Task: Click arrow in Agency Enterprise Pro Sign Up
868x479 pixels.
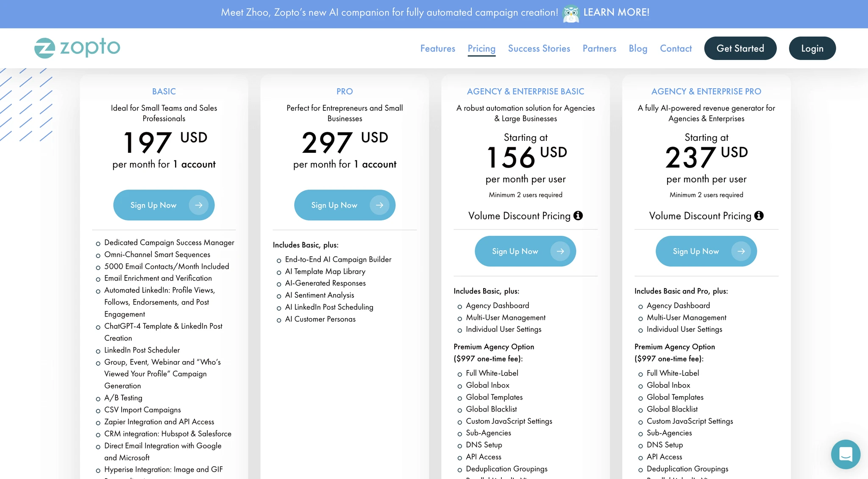Action: [741, 251]
